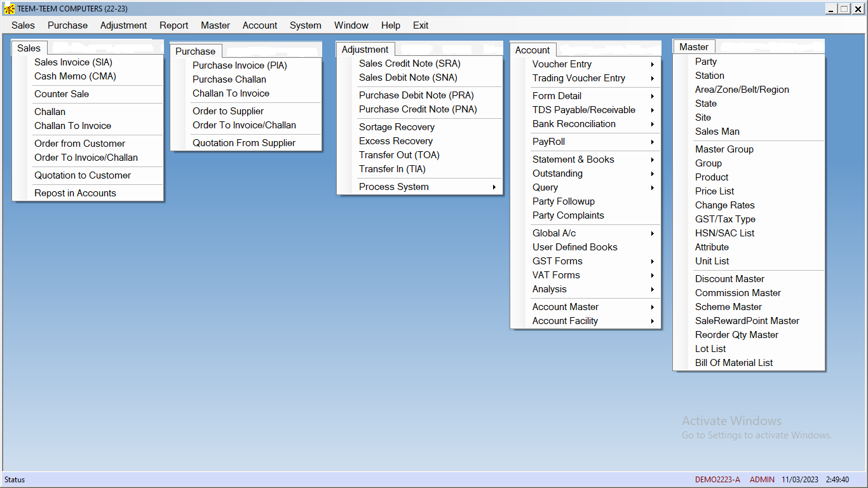Viewport: 868px width, 488px height.
Task: Open the Purchase menu in menu bar
Action: [x=67, y=25]
